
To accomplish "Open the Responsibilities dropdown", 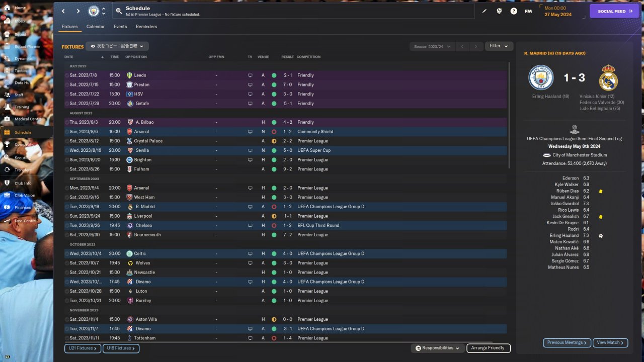I will (438, 348).
